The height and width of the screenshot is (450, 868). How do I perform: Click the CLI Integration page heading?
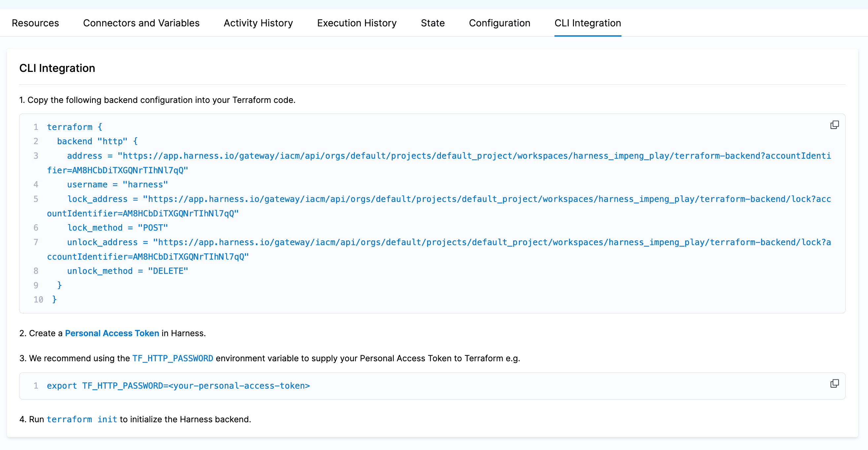[57, 68]
